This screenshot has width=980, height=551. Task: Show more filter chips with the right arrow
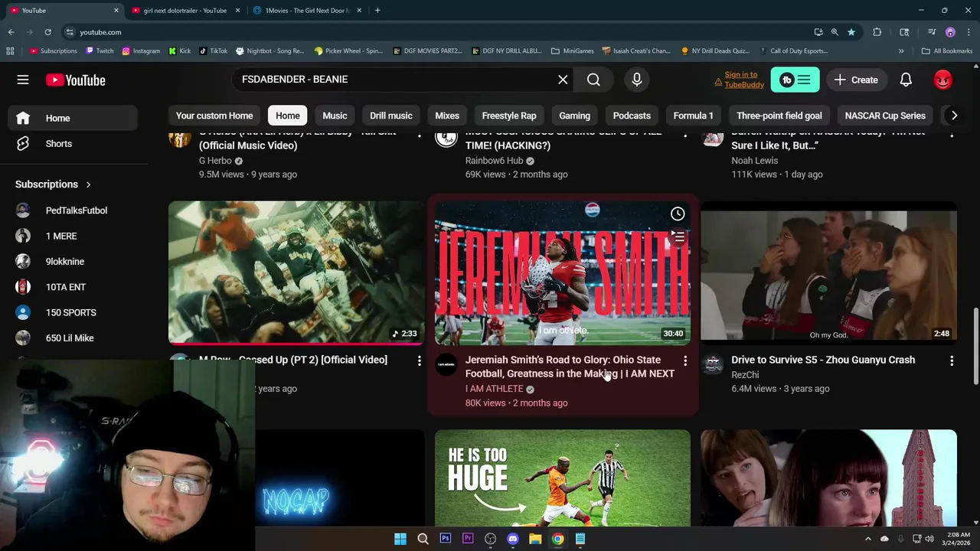tap(954, 116)
